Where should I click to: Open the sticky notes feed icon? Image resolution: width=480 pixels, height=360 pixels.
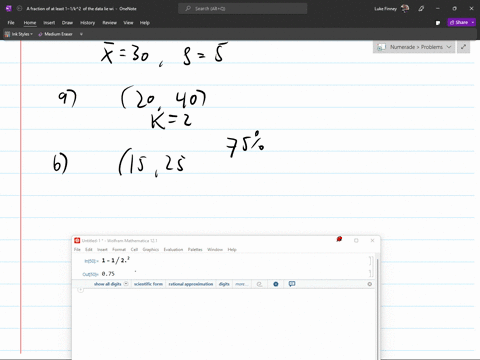[438, 23]
